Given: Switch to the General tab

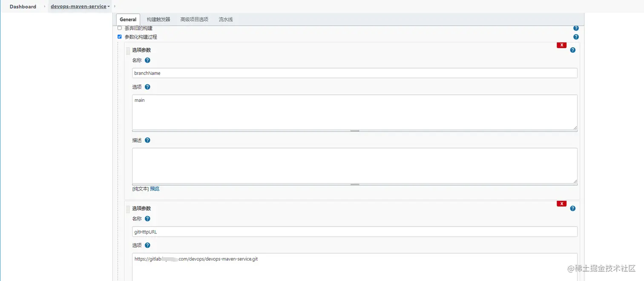Looking at the screenshot, I should (x=128, y=20).
